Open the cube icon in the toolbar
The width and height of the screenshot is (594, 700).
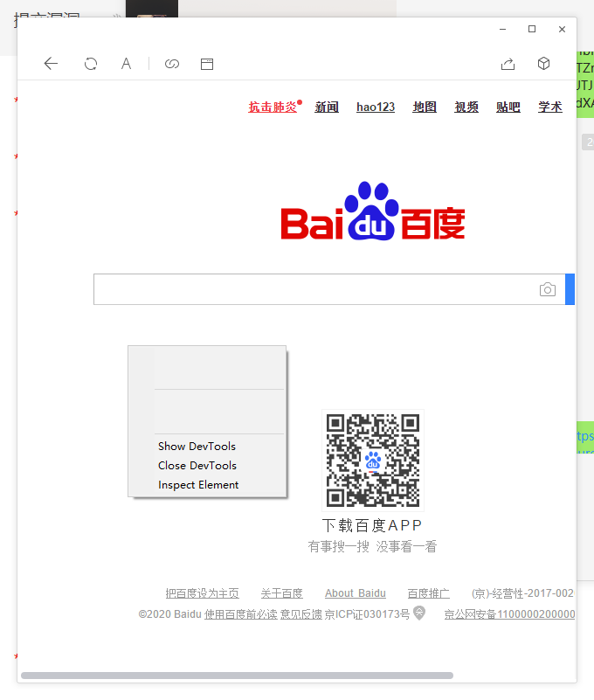[x=543, y=64]
